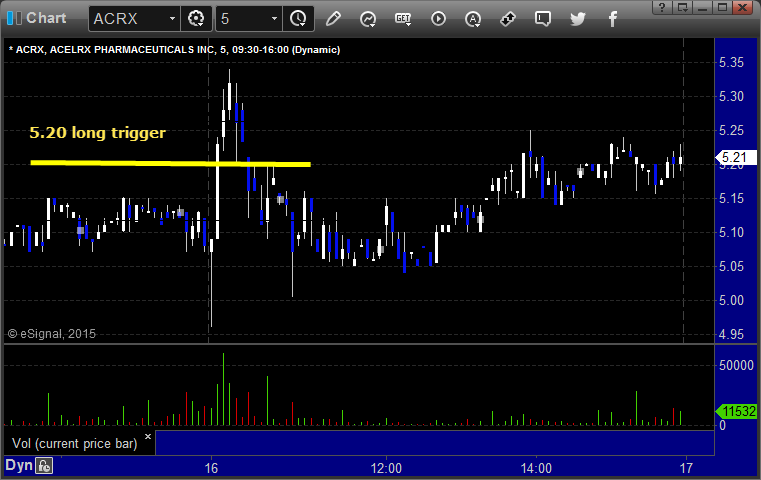
Task: Click the 16 date axis label
Action: (x=211, y=468)
